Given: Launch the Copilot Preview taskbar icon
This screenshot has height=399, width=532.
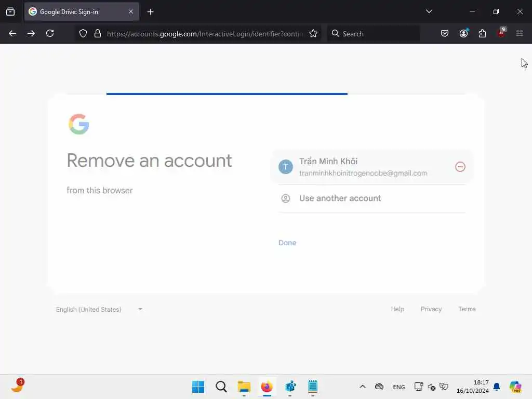Looking at the screenshot, I should [x=515, y=387].
